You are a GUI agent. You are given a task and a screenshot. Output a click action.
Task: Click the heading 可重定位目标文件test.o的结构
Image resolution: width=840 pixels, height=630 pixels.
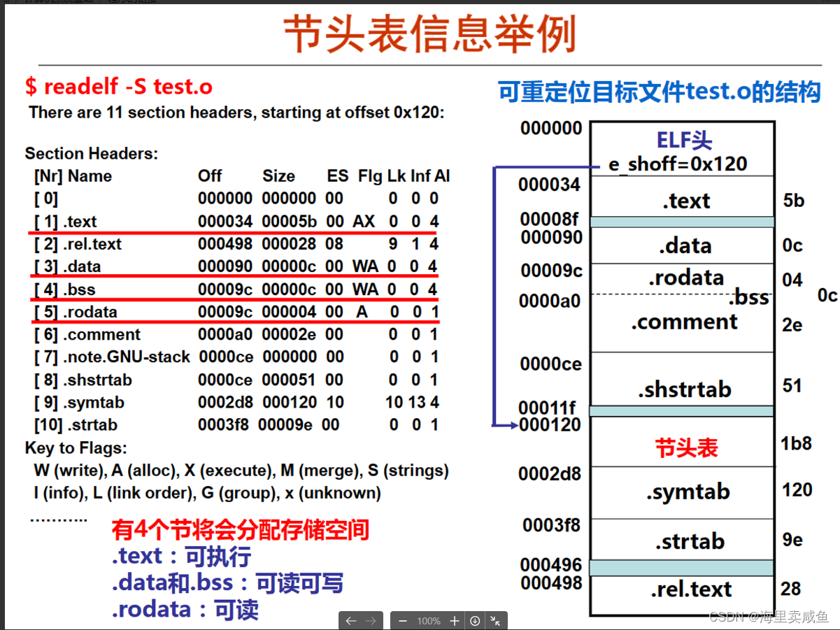click(x=660, y=92)
